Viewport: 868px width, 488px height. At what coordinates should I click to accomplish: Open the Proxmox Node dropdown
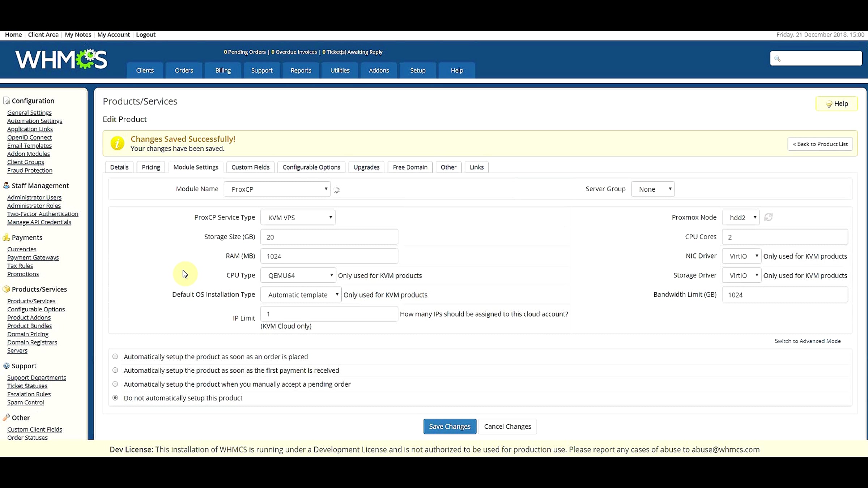(741, 218)
